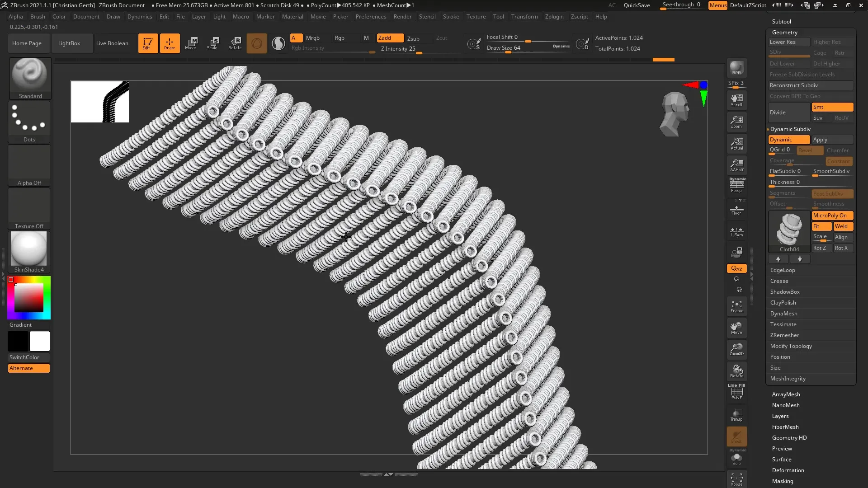Click the Divide button

coord(789,113)
